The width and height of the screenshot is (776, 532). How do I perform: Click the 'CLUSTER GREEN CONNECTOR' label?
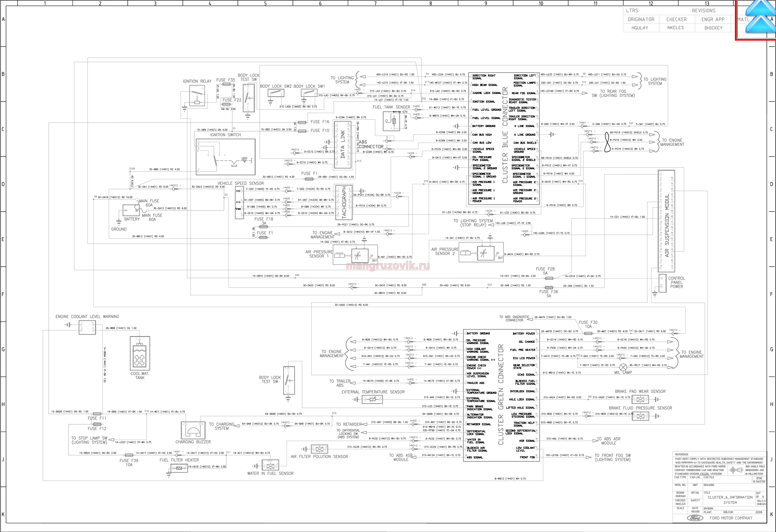click(x=501, y=394)
